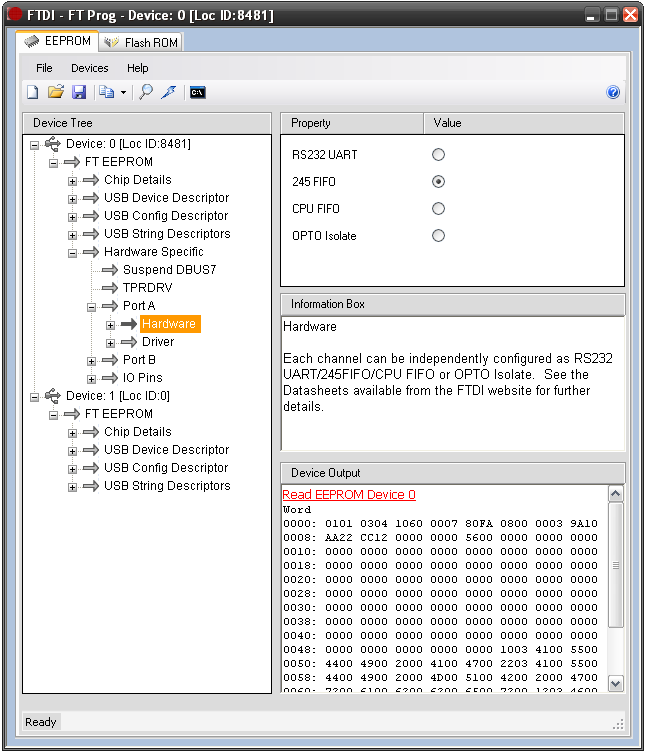
Task: Open the Help menu
Action: click(137, 68)
